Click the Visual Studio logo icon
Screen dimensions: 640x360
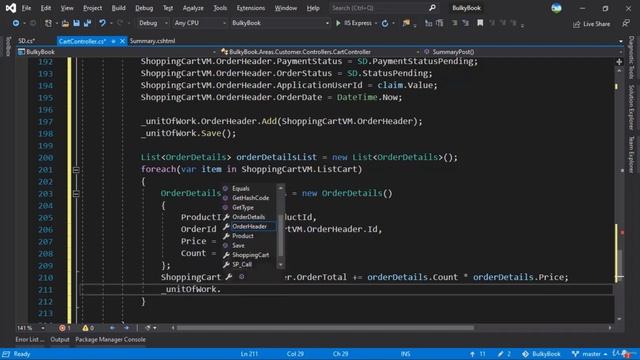[11, 8]
